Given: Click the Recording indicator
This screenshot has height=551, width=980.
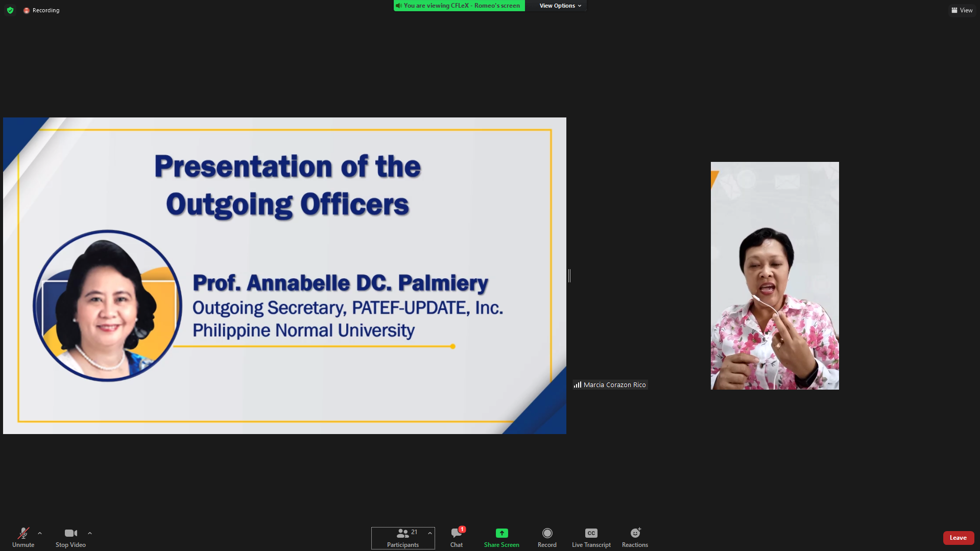Looking at the screenshot, I should [41, 10].
